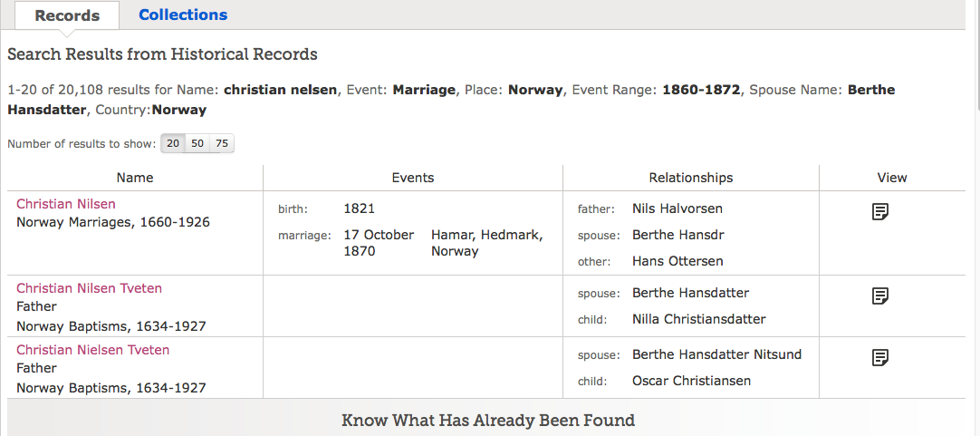This screenshot has height=436, width=980.
Task: Open Christian Nilsen record link
Action: pos(65,204)
